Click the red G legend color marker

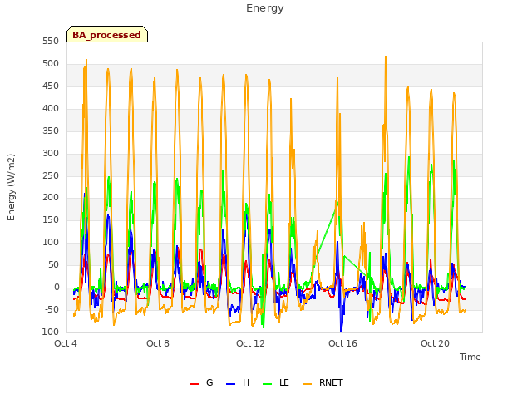tap(194, 384)
